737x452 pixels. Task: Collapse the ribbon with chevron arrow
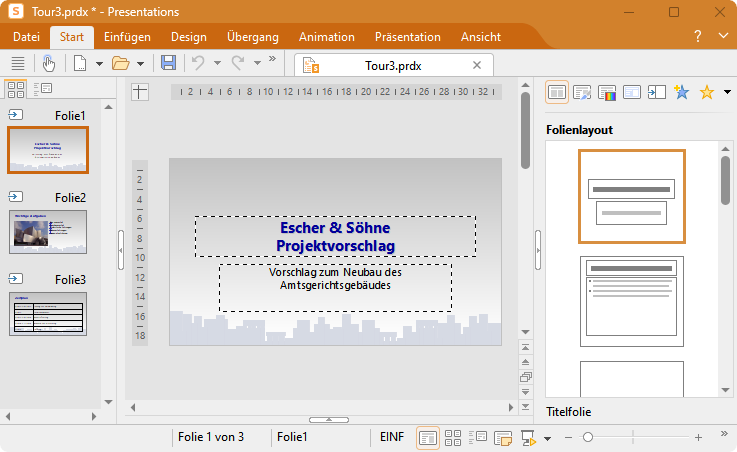[x=723, y=36]
